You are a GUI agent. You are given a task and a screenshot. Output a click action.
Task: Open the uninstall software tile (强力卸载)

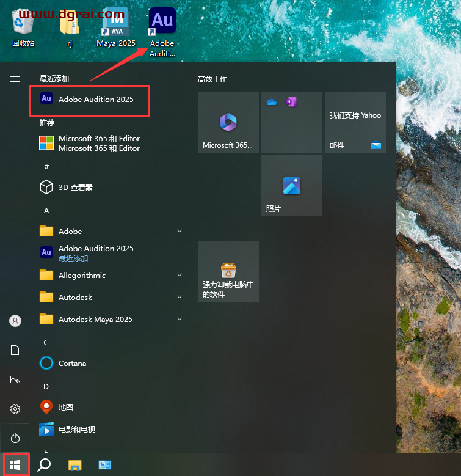point(228,271)
